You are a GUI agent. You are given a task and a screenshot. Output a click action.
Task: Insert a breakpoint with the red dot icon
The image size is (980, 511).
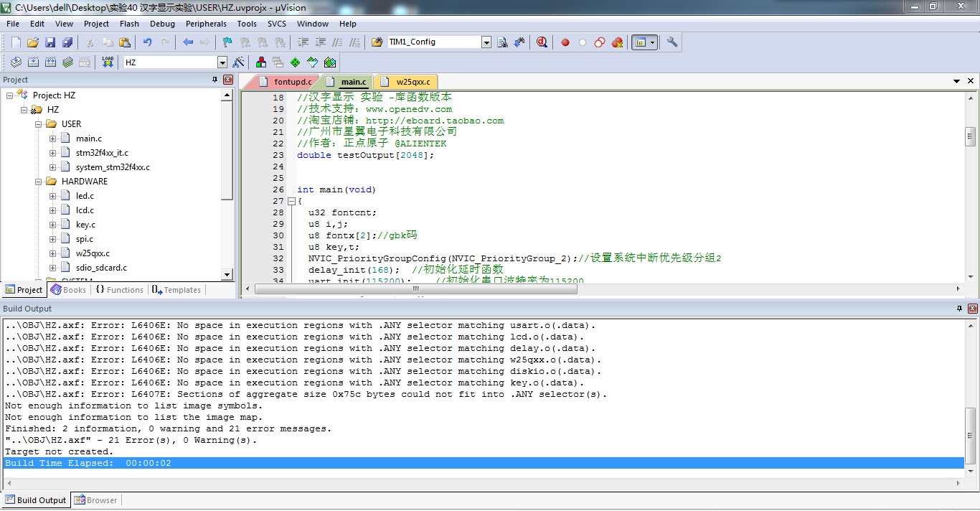[565, 42]
